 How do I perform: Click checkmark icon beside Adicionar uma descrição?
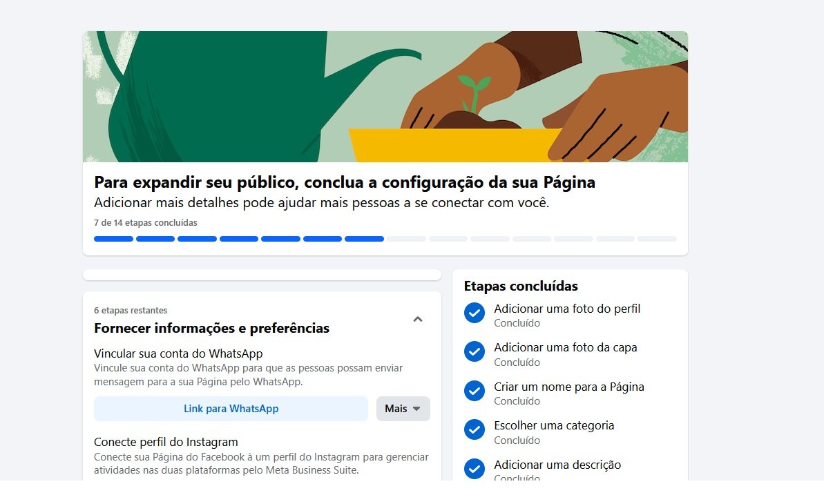(474, 468)
